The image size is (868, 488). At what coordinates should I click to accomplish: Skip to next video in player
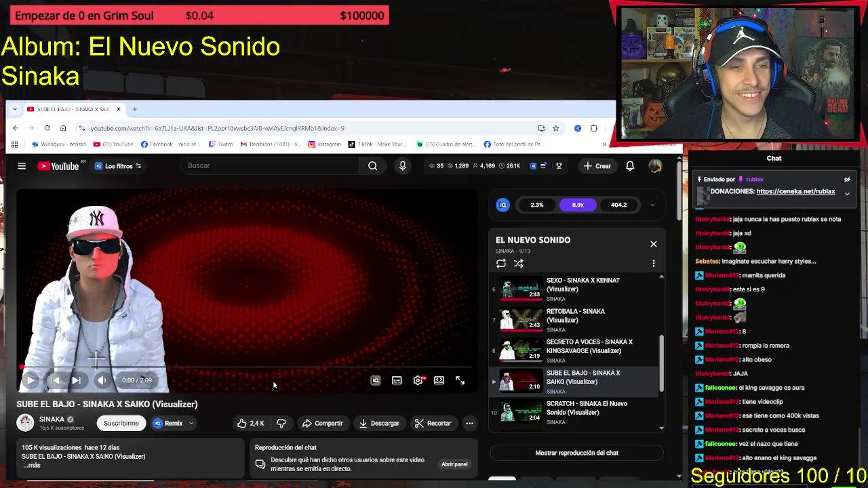[76, 380]
